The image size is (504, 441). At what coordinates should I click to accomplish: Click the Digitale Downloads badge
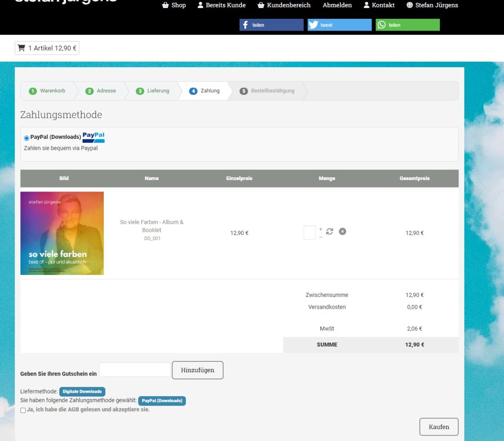point(82,392)
